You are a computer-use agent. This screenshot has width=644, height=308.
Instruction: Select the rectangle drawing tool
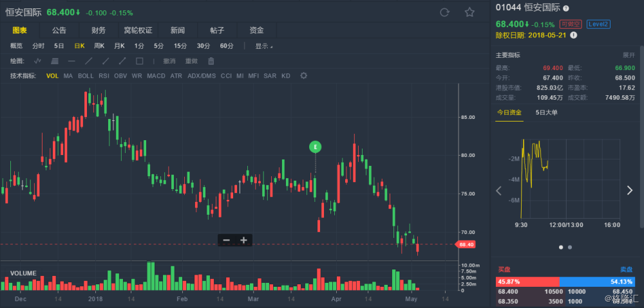tap(140, 61)
